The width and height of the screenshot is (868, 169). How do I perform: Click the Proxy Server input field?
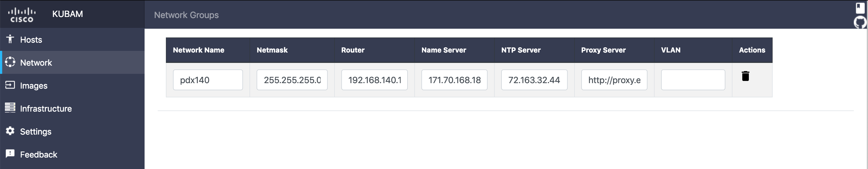tap(614, 80)
